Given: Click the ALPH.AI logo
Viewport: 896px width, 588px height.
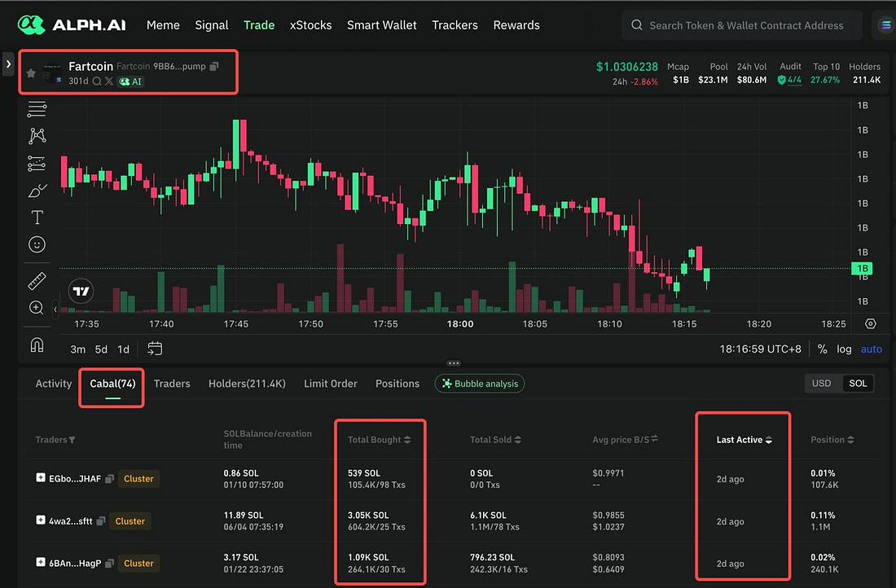Looking at the screenshot, I should pyautogui.click(x=72, y=24).
